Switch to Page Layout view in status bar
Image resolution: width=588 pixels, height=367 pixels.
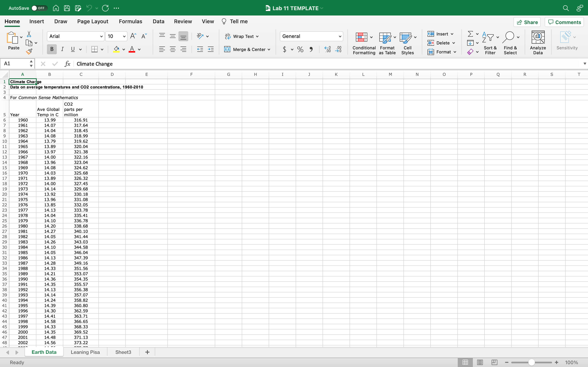pos(480,362)
